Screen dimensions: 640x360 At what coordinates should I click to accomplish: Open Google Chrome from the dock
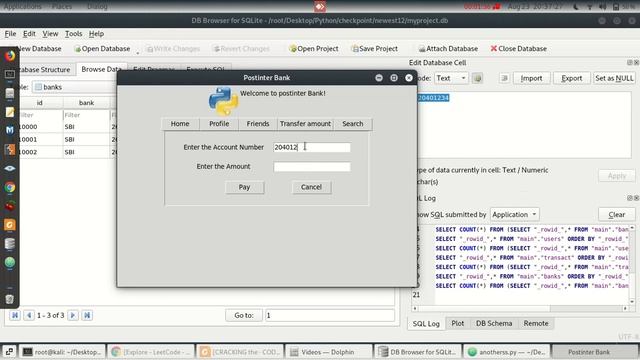[10, 187]
